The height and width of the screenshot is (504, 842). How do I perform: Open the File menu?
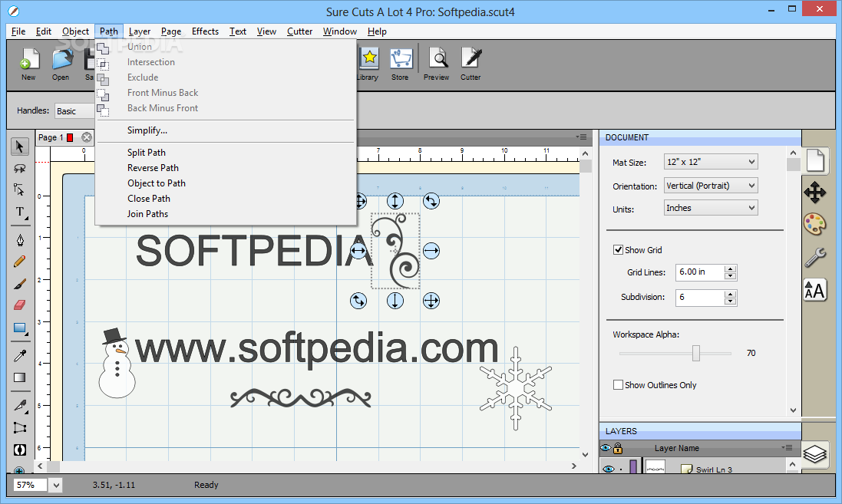[x=18, y=31]
